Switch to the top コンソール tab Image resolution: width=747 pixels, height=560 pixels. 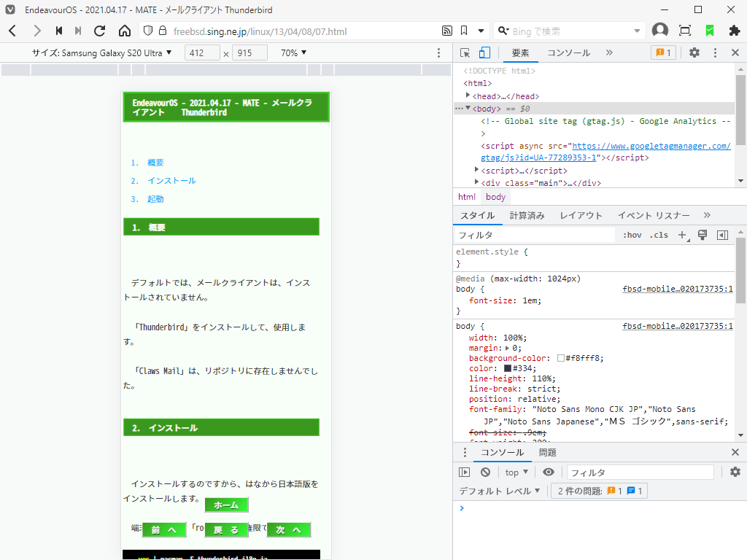[x=569, y=52]
